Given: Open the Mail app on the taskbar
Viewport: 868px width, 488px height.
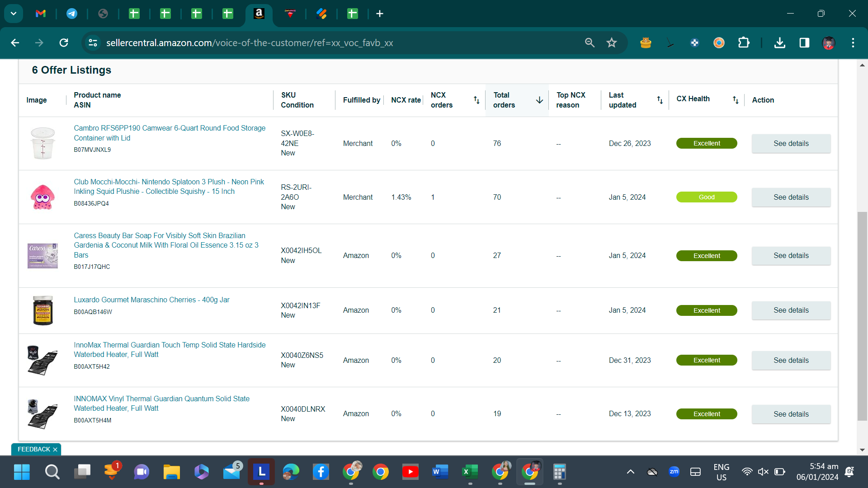Looking at the screenshot, I should pos(232,472).
